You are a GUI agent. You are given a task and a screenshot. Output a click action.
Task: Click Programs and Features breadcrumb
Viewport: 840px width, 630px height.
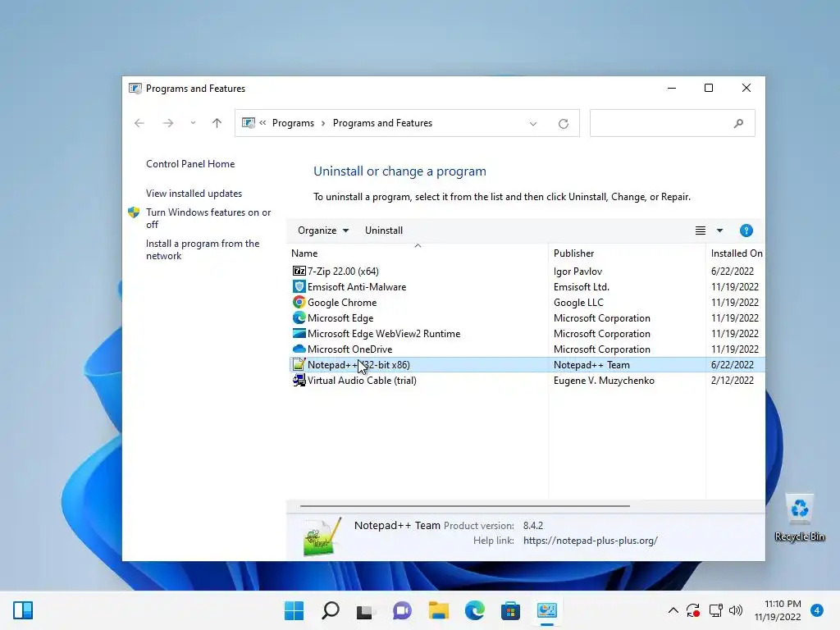[382, 123]
